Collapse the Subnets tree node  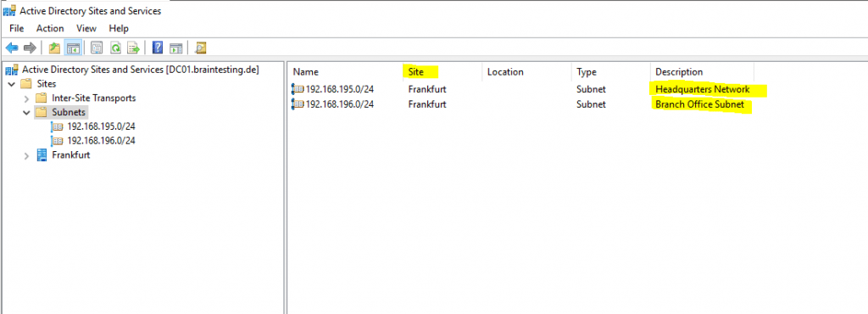click(x=26, y=112)
